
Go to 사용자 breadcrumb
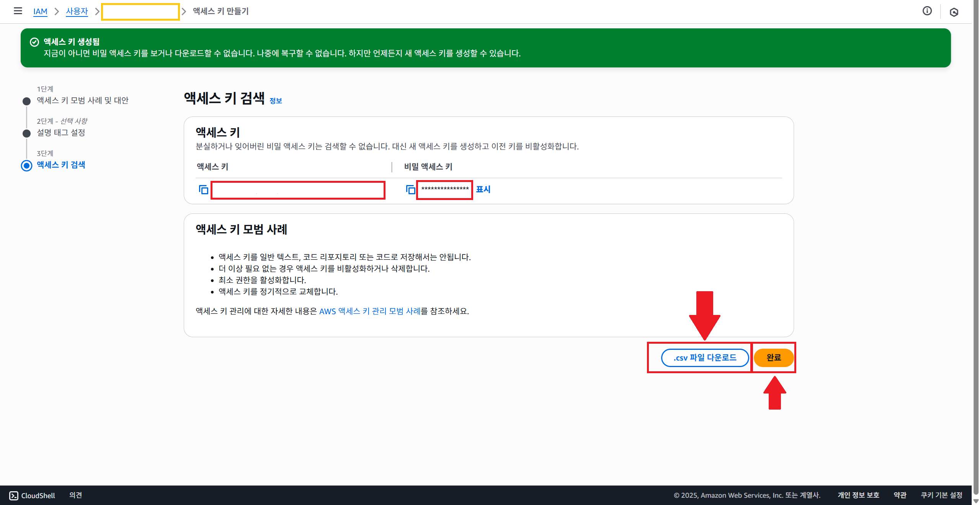(x=77, y=11)
